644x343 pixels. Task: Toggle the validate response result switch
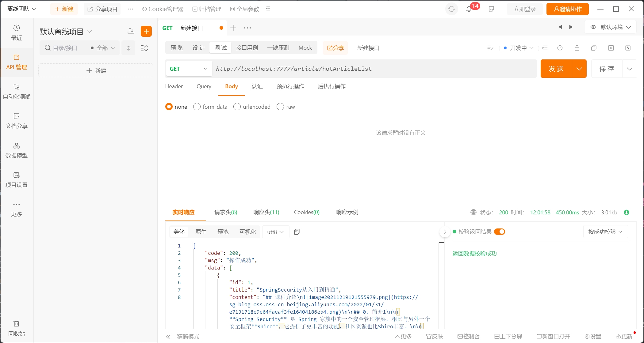499,232
